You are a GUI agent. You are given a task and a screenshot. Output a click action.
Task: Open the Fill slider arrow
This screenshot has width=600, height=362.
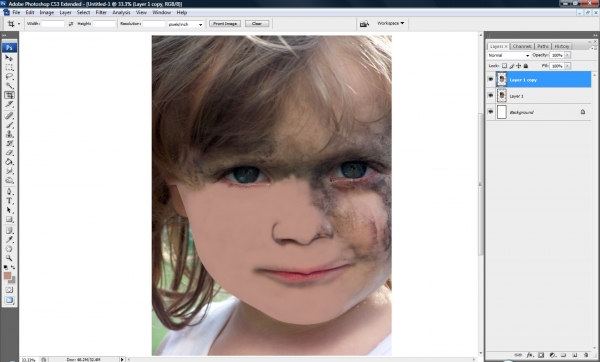point(567,66)
